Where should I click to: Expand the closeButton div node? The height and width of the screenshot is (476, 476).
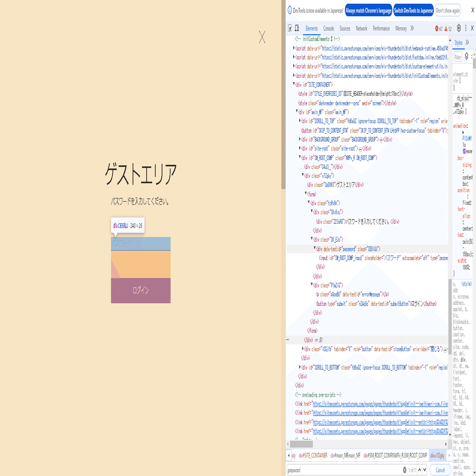[x=303, y=349]
